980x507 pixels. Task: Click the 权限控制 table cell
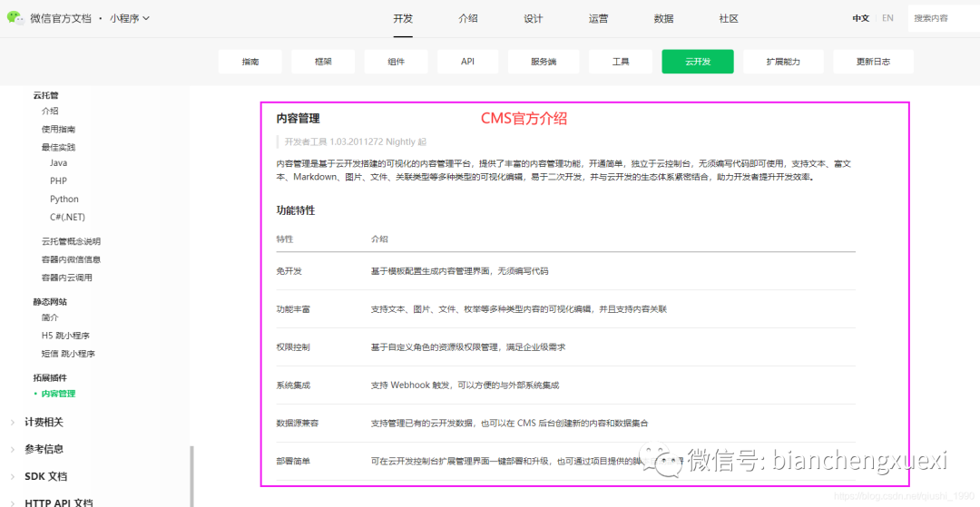point(293,347)
